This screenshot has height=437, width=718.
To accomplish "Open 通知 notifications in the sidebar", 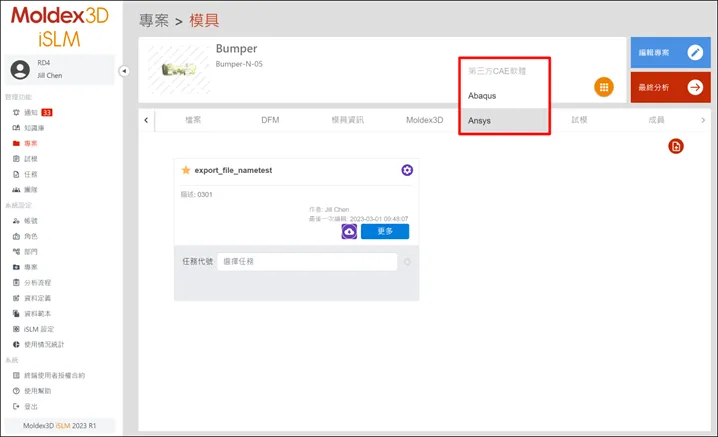I will 32,112.
